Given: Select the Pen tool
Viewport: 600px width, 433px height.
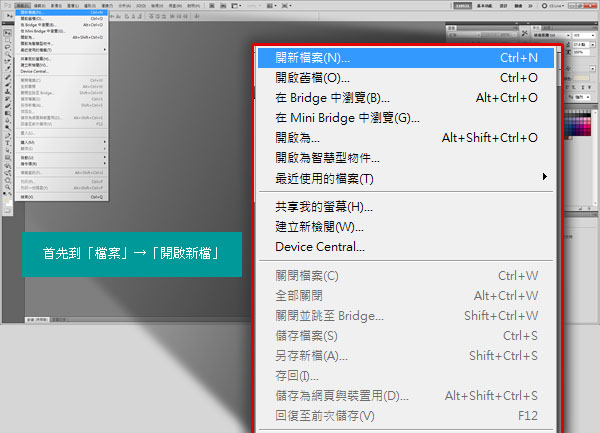Looking at the screenshot, I should [8, 136].
